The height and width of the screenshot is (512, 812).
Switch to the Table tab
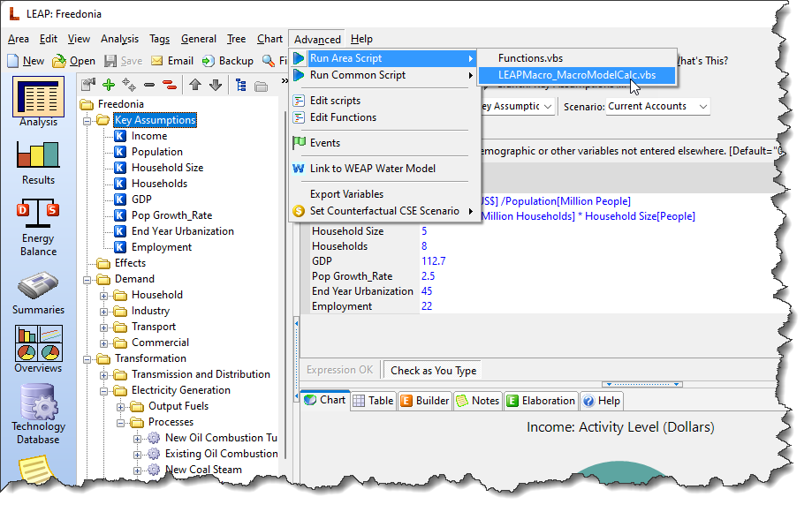pyautogui.click(x=374, y=400)
